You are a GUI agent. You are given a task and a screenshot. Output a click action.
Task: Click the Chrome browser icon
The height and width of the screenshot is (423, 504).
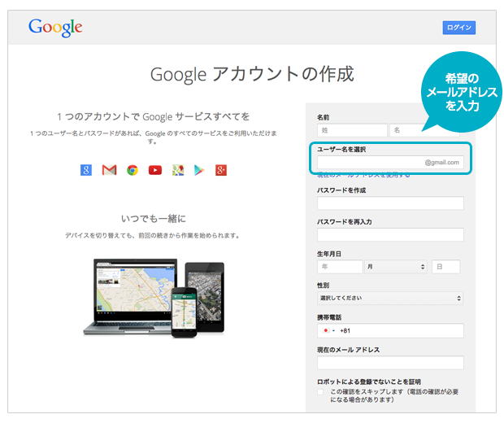pos(133,170)
